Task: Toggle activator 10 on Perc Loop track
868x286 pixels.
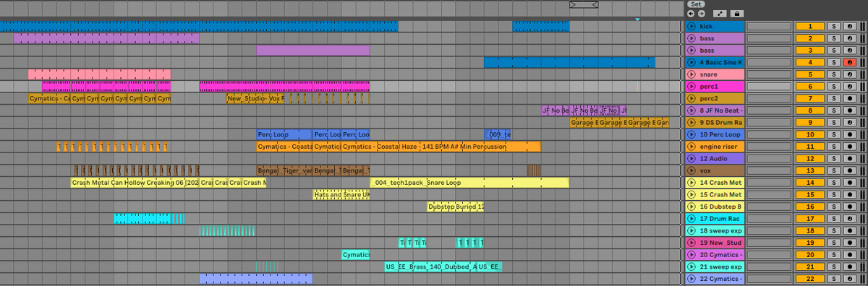Action: 810,134
